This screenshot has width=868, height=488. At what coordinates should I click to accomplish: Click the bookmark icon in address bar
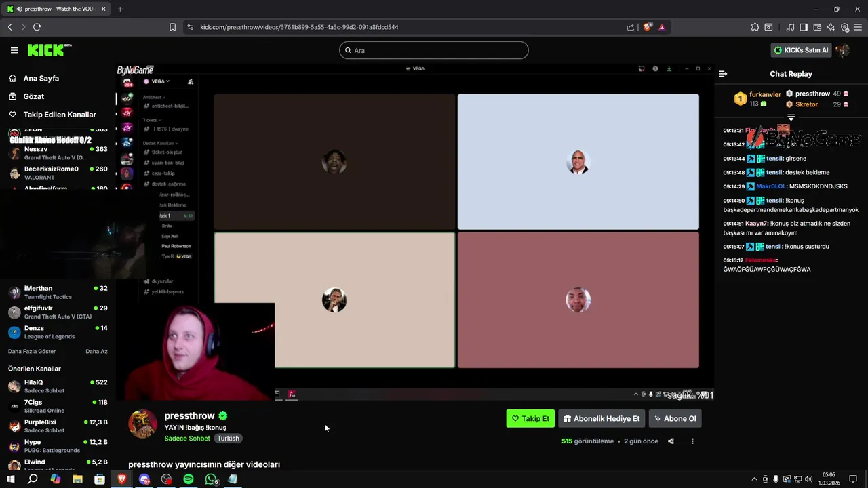[172, 27]
